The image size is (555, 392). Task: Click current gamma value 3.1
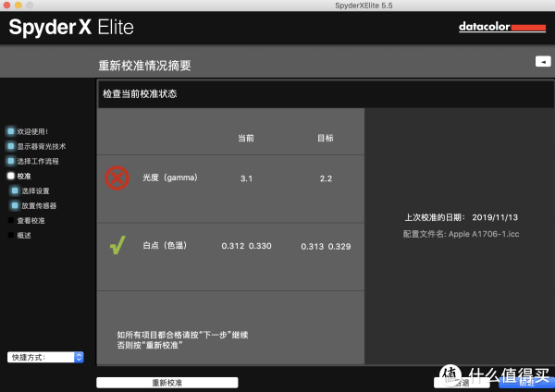pyautogui.click(x=246, y=178)
